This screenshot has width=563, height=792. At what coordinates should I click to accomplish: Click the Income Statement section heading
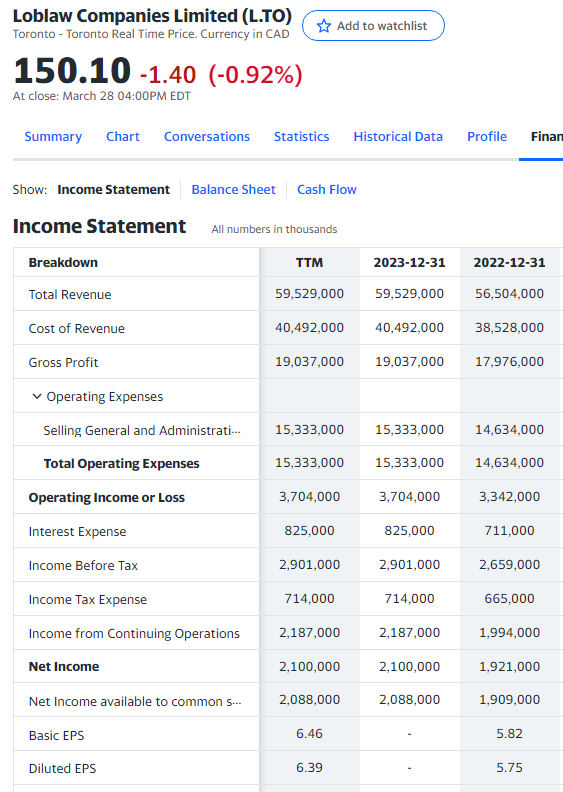tap(99, 226)
